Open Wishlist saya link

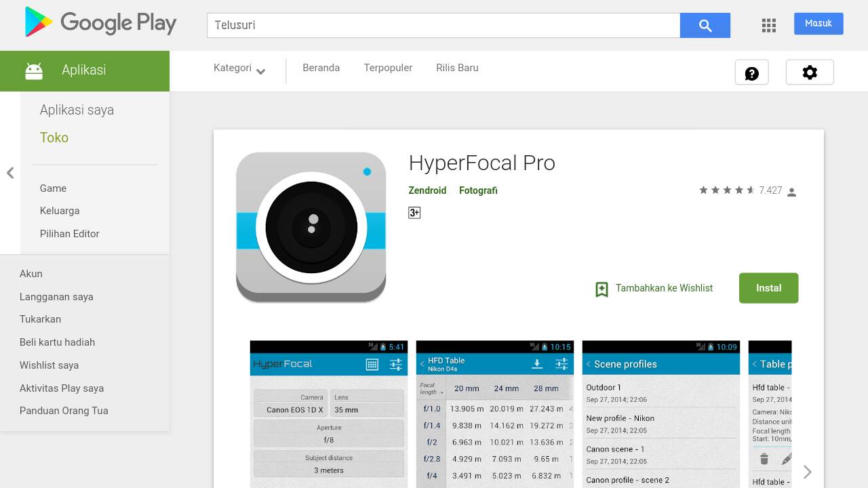(49, 365)
